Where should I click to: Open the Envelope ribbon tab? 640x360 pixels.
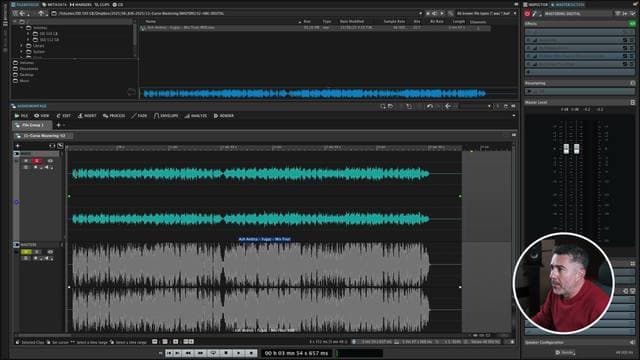166,116
